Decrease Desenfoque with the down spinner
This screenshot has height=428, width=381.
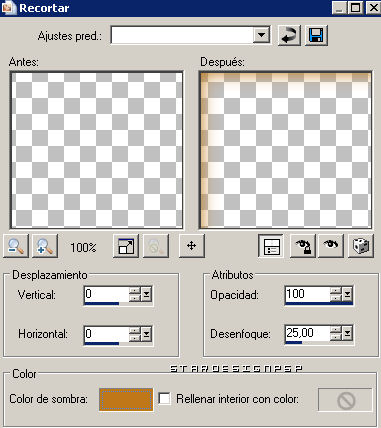(336, 337)
